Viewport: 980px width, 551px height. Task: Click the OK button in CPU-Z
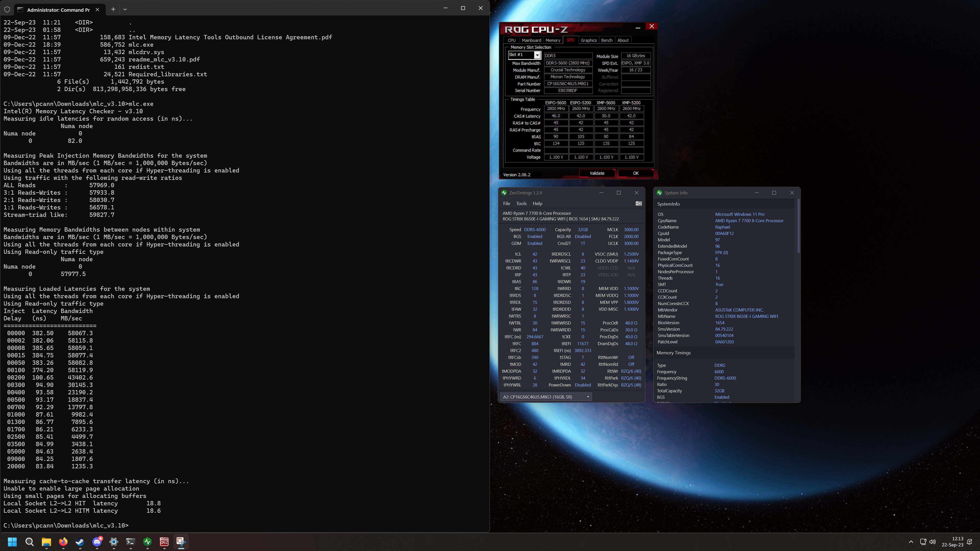pyautogui.click(x=635, y=173)
